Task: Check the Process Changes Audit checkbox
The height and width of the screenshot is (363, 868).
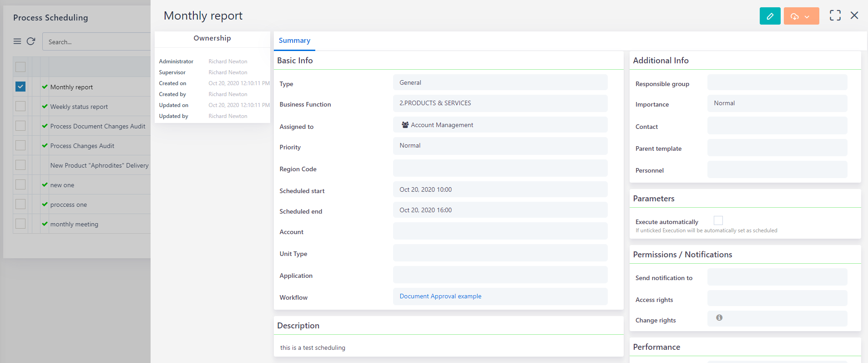Action: coord(20,145)
